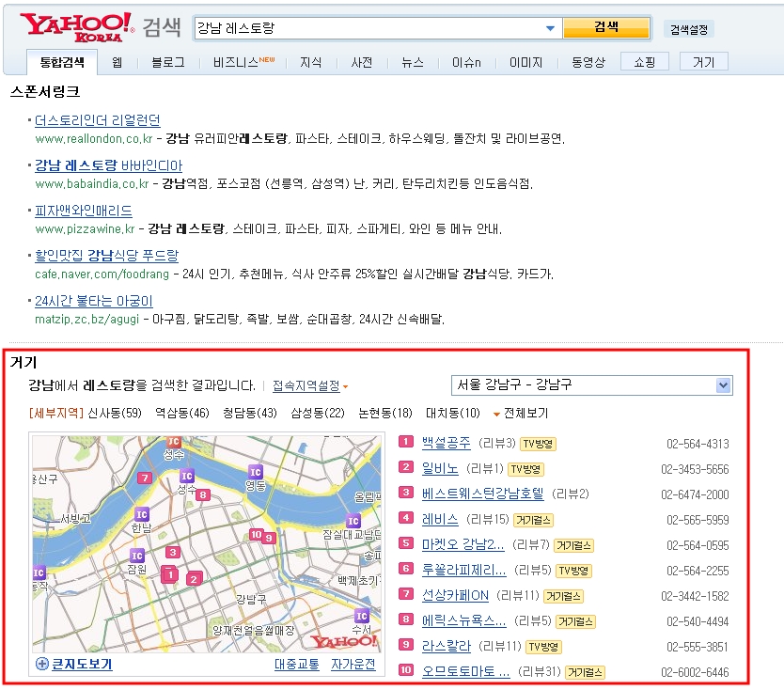Click map marker number 8
Viewport: 784px width, 690px height.
[x=203, y=495]
